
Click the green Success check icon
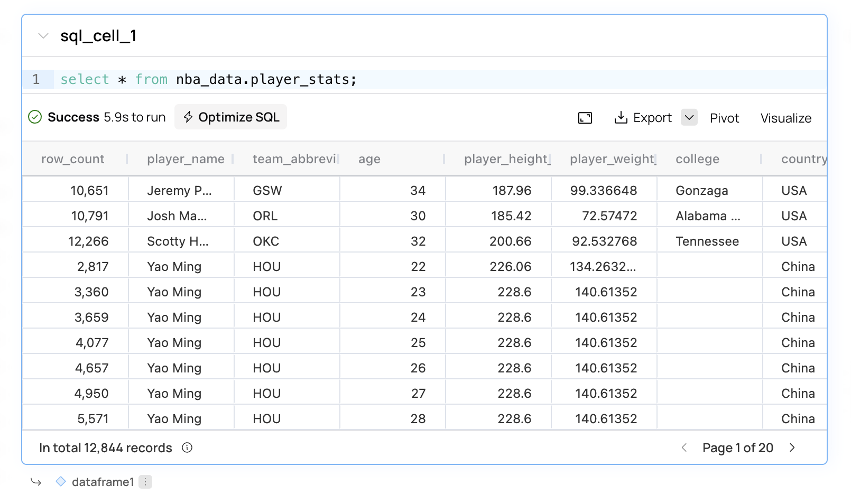pos(35,117)
